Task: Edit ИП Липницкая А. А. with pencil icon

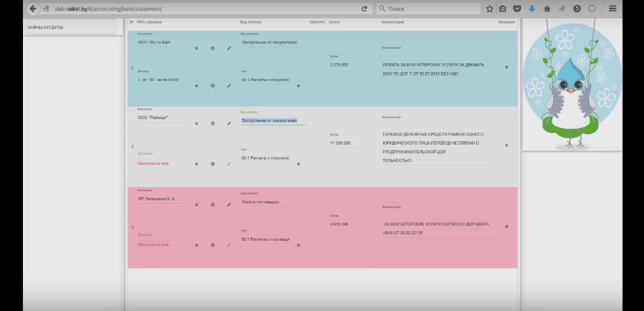Action: (229, 205)
